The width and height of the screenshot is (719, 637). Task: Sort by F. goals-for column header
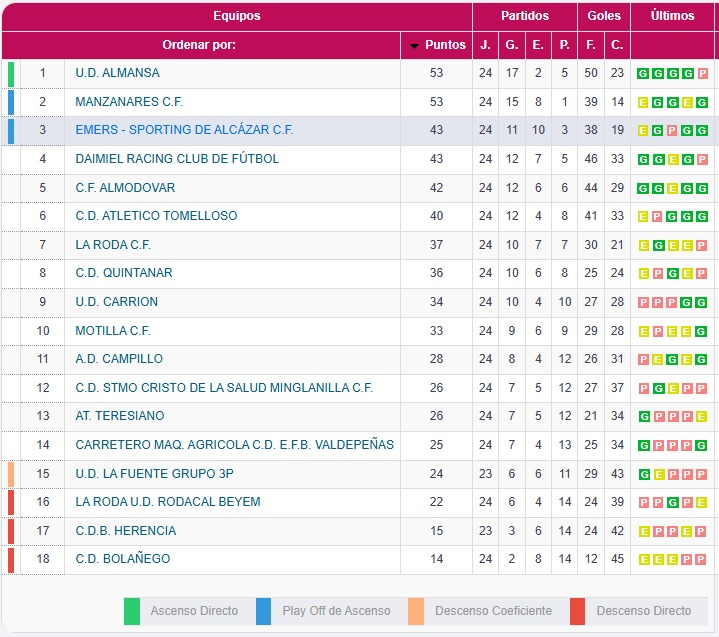(591, 45)
